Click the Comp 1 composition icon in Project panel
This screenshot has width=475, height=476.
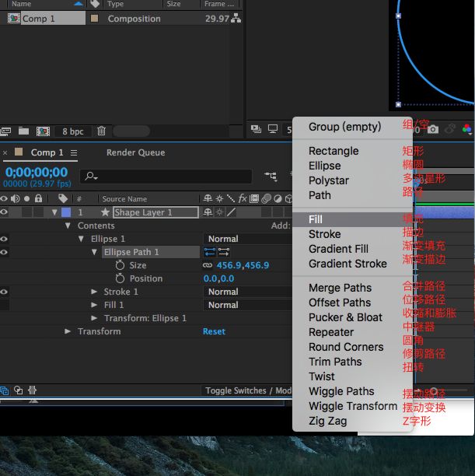point(14,19)
